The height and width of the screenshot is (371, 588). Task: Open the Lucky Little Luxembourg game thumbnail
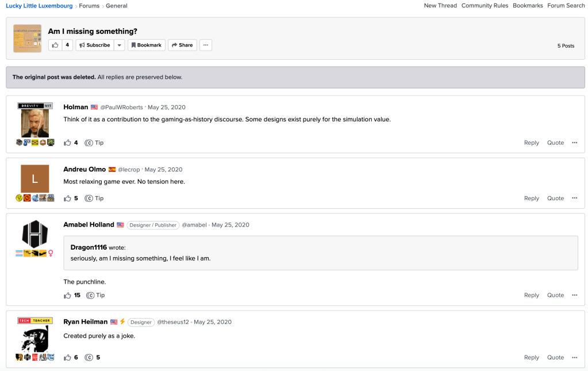28,39
